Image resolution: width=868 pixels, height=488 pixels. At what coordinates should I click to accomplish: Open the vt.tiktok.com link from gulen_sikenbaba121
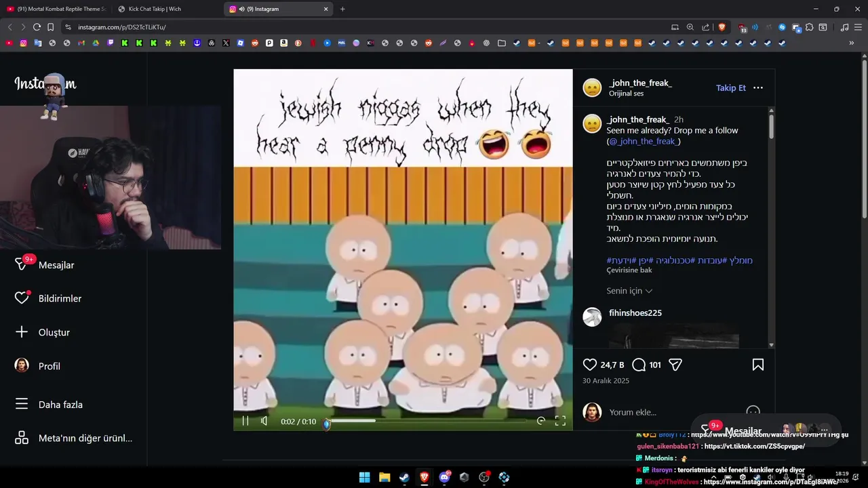tap(755, 446)
